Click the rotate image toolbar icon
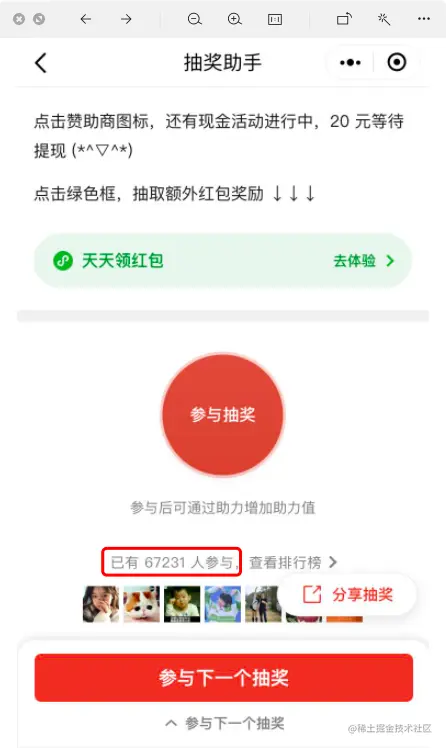446x748 pixels. click(344, 19)
